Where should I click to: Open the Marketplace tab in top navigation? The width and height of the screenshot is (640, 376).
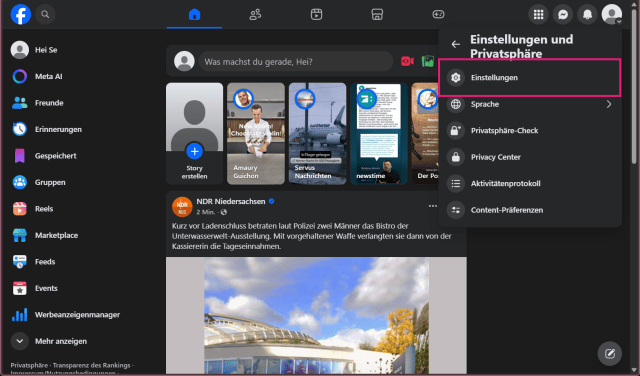[377, 15]
